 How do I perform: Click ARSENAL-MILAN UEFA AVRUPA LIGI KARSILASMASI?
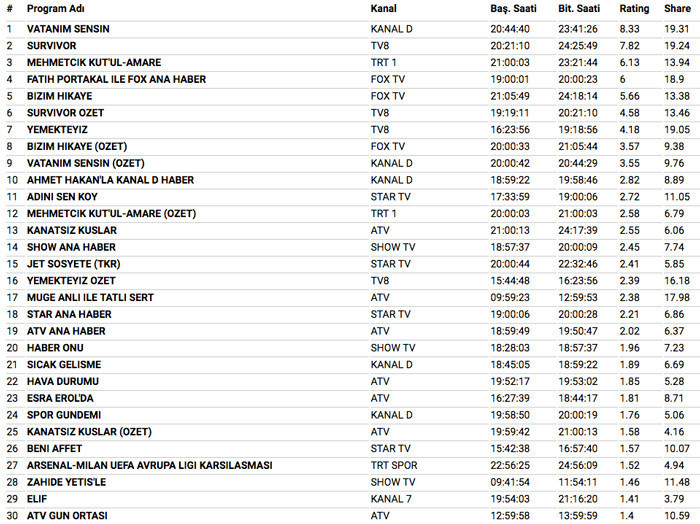(x=149, y=465)
